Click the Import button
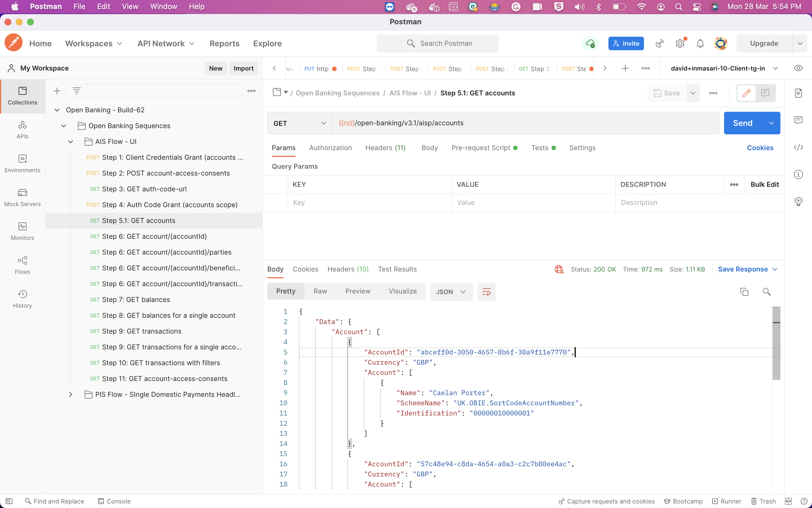This screenshot has height=508, width=812. tap(244, 68)
